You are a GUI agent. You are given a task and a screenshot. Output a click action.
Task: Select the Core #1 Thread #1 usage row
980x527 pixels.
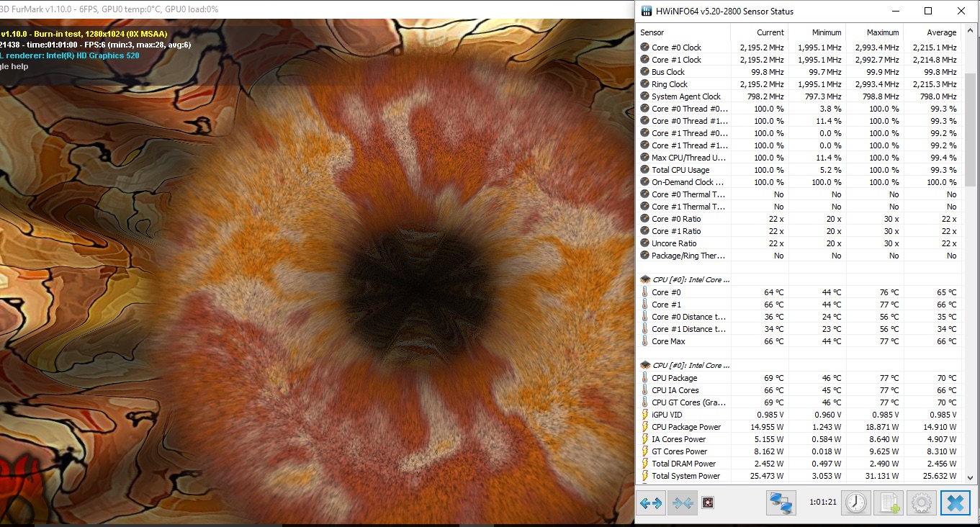tap(799, 145)
